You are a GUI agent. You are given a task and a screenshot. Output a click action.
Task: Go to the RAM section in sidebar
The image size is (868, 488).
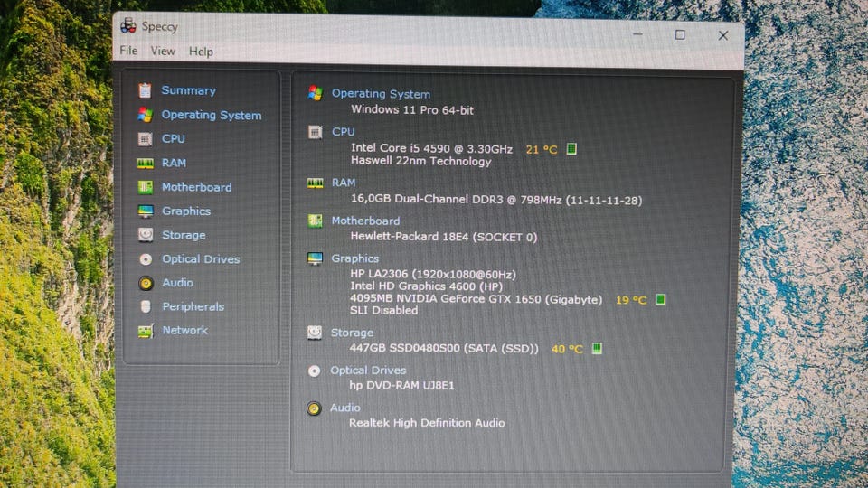(x=174, y=163)
